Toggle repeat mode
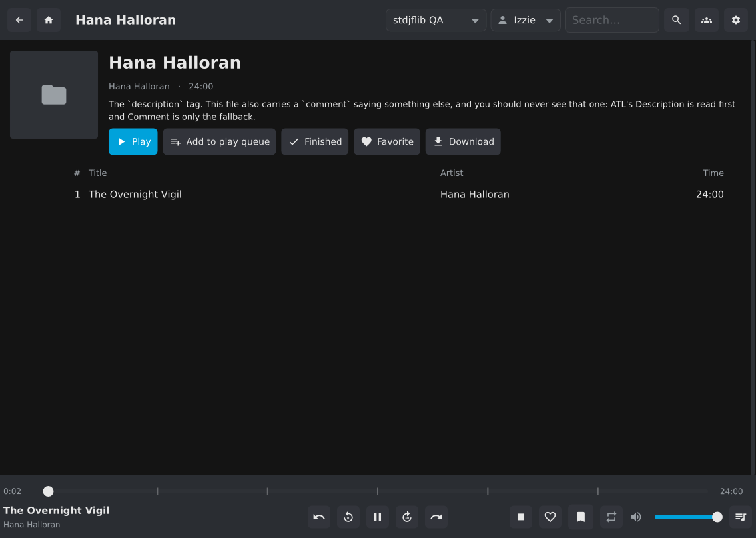 pos(611,517)
